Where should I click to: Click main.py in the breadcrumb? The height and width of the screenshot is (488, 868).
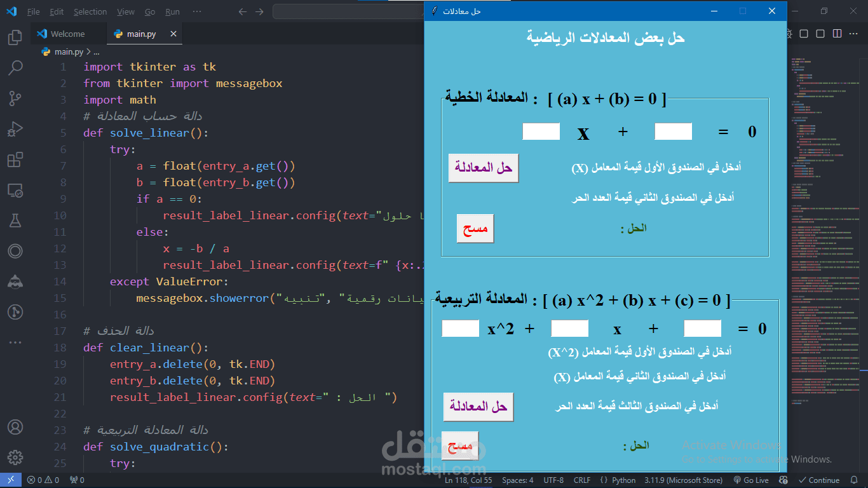pos(69,52)
